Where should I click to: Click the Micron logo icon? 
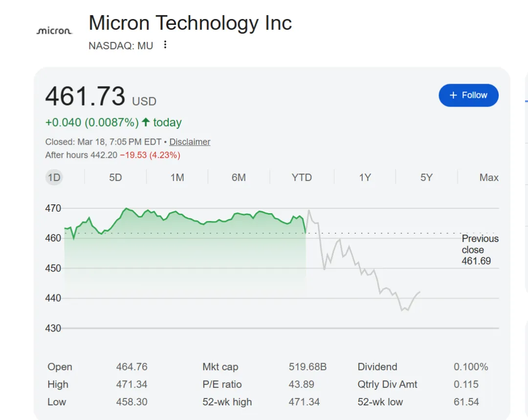point(54,31)
